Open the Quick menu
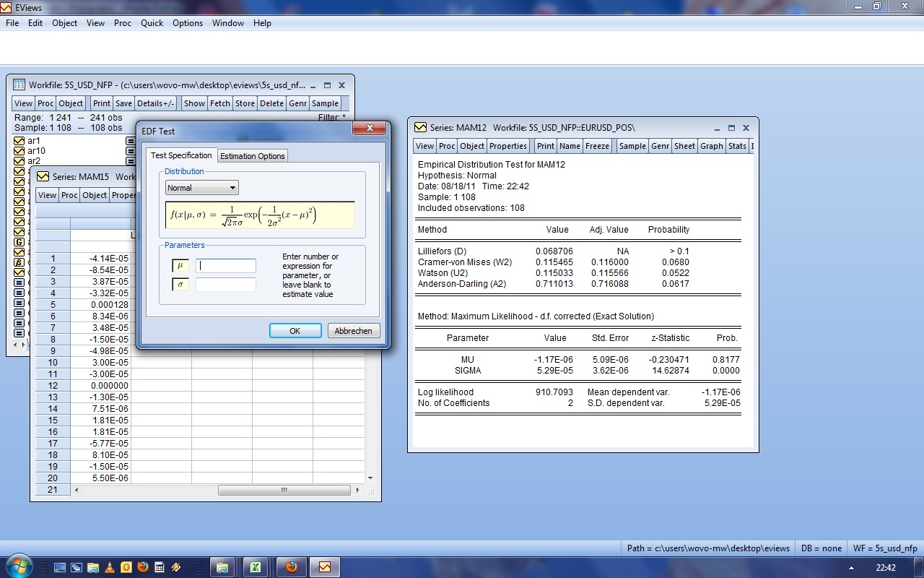The height and width of the screenshot is (578, 924). click(152, 23)
